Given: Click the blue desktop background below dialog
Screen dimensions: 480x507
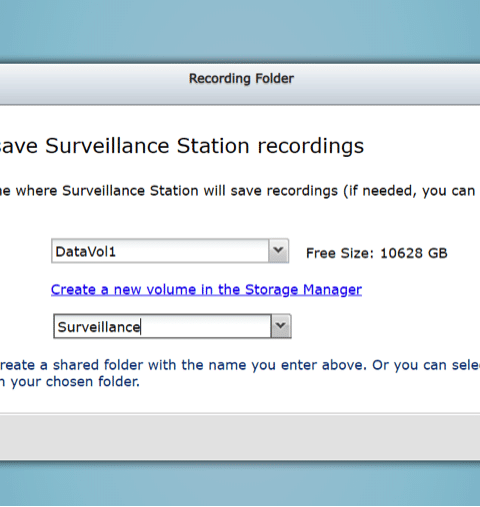Looking at the screenshot, I should pos(240,485).
